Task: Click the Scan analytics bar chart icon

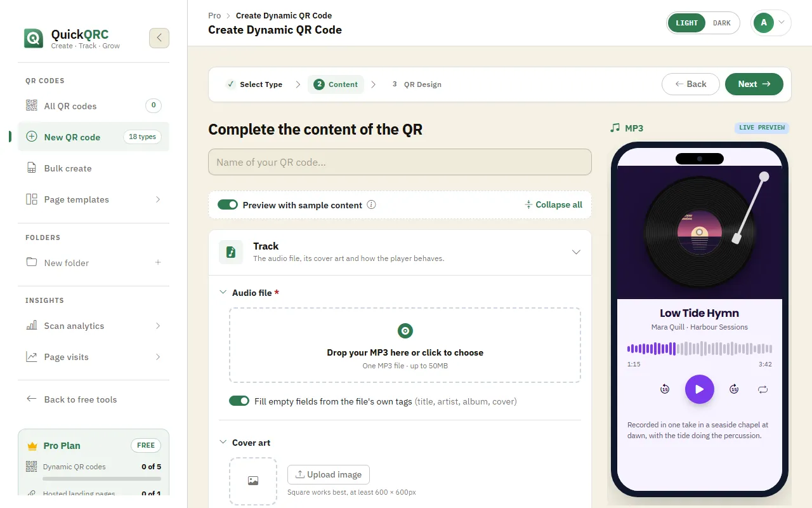Action: coord(31,326)
